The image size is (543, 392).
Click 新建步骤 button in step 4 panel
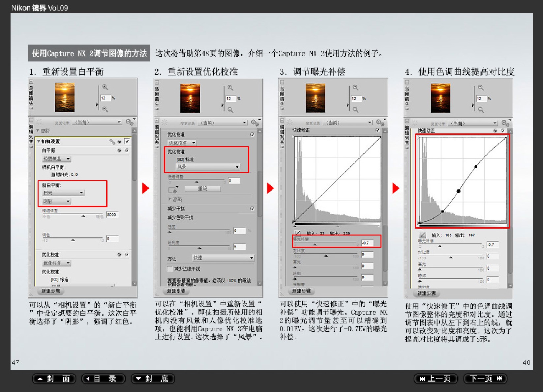click(427, 293)
